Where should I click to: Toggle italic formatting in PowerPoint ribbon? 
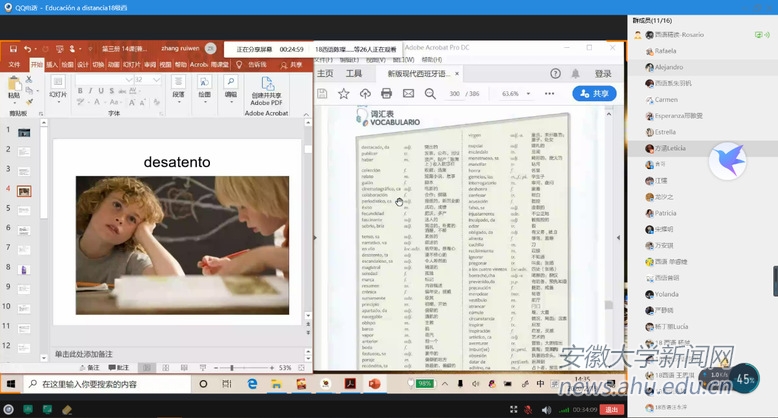tap(90, 91)
